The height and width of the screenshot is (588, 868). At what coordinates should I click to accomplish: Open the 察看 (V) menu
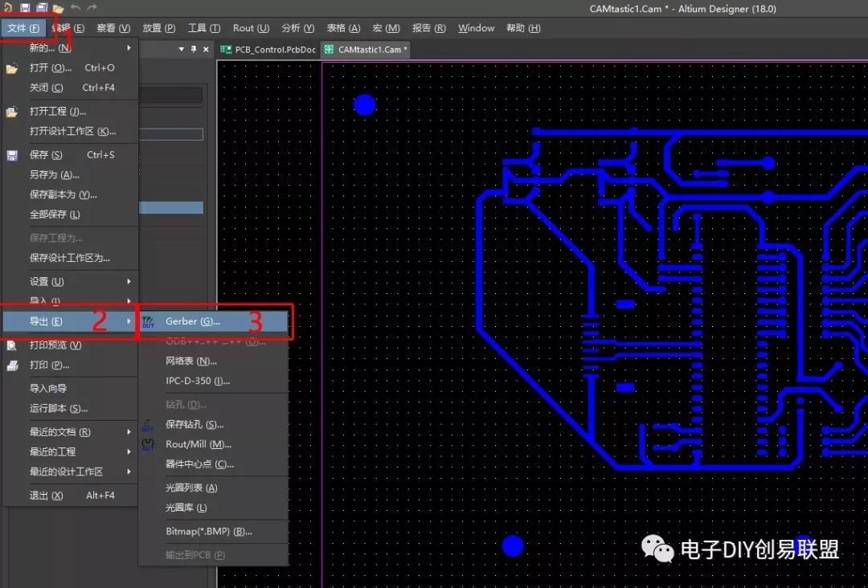pos(113,27)
